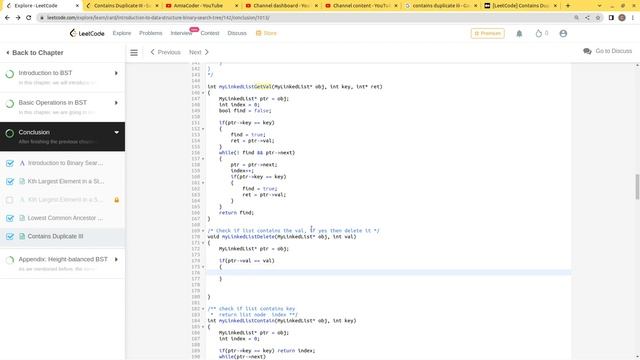This screenshot has height=360, width=640.
Task: Click the lock icon on locked Kth Largest item
Action: coord(117,200)
